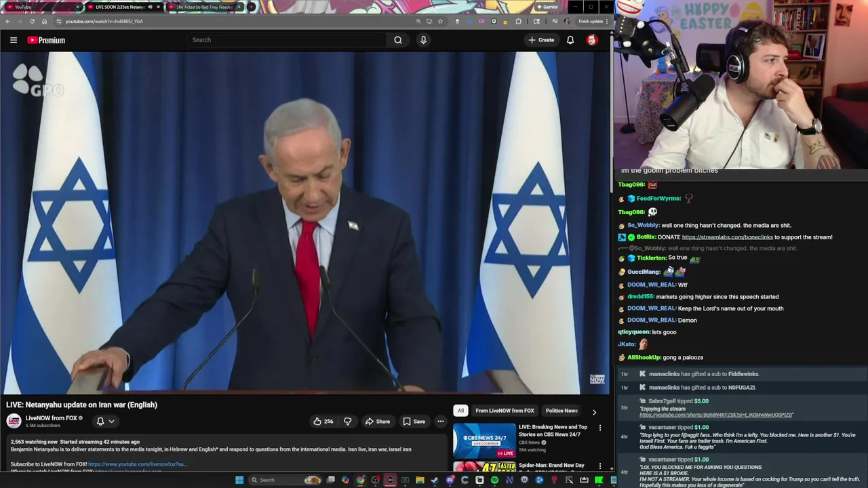The width and height of the screenshot is (868, 488).
Task: Switch to the YouTube browser tab
Action: (x=42, y=7)
